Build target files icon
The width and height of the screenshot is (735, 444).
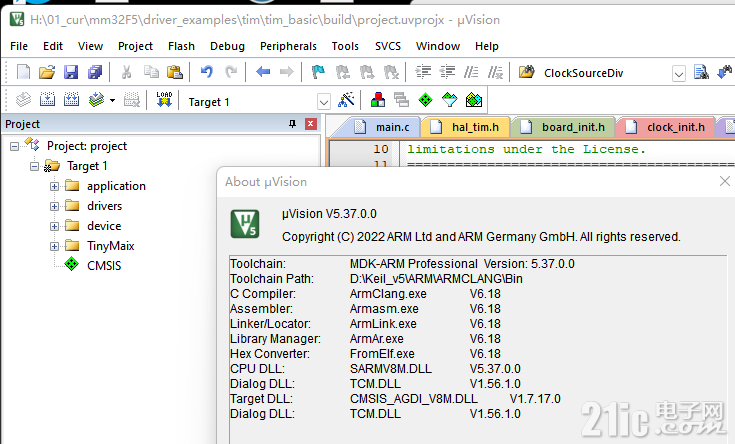(47, 100)
